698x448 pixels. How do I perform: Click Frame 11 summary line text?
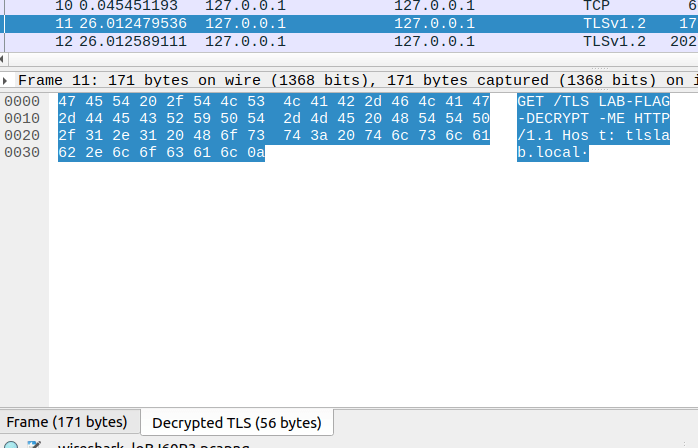click(x=358, y=81)
